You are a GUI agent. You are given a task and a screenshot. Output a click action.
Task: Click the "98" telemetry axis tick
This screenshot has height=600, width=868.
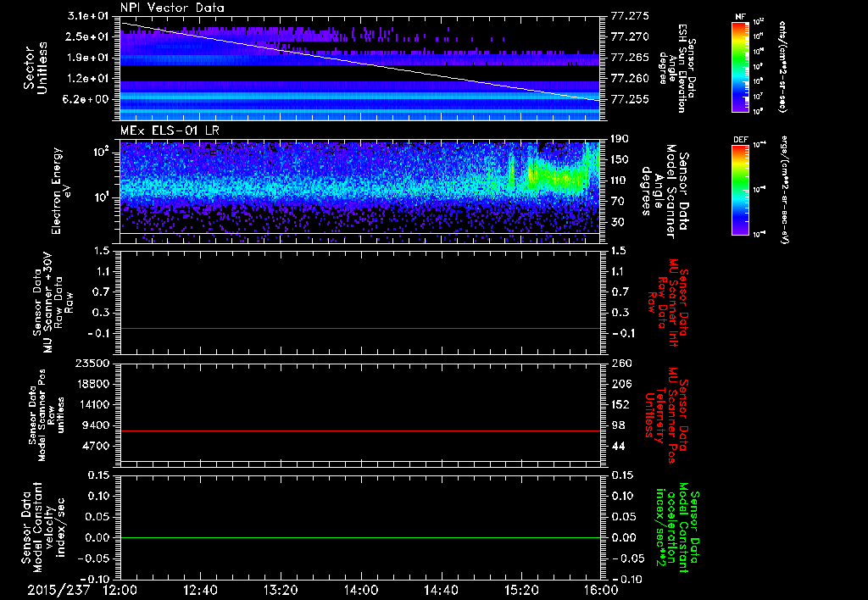point(619,425)
